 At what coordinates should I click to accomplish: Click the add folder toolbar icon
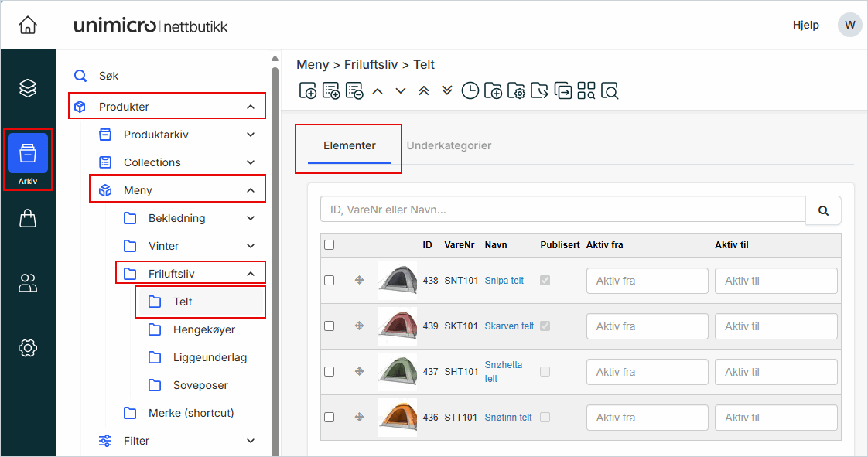(493, 91)
